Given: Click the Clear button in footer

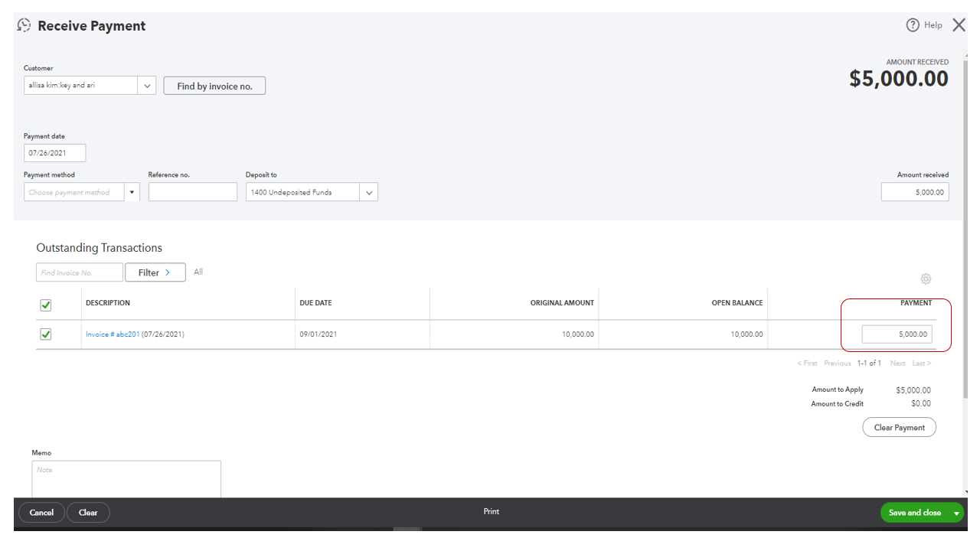Looking at the screenshot, I should pyautogui.click(x=88, y=513).
